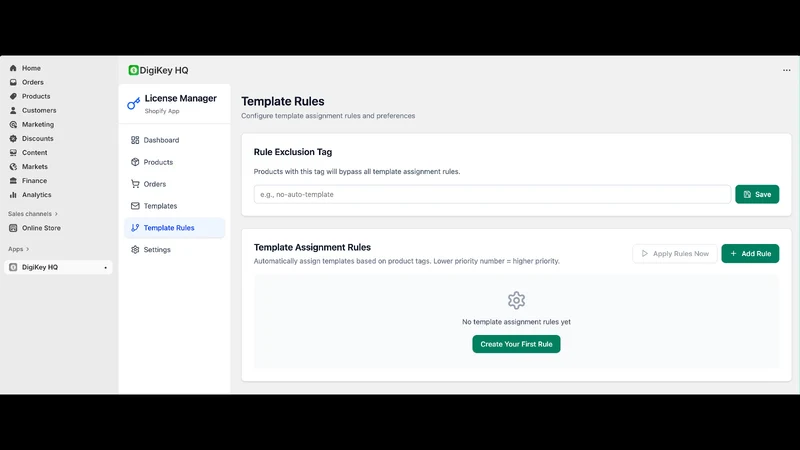The image size is (800, 450).
Task: Click the Dashboard grid icon
Action: [x=135, y=140]
